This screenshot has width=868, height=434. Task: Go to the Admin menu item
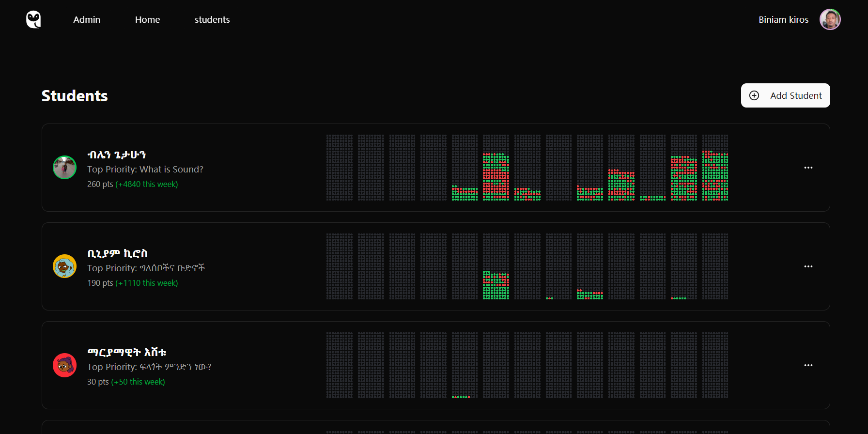click(x=87, y=20)
